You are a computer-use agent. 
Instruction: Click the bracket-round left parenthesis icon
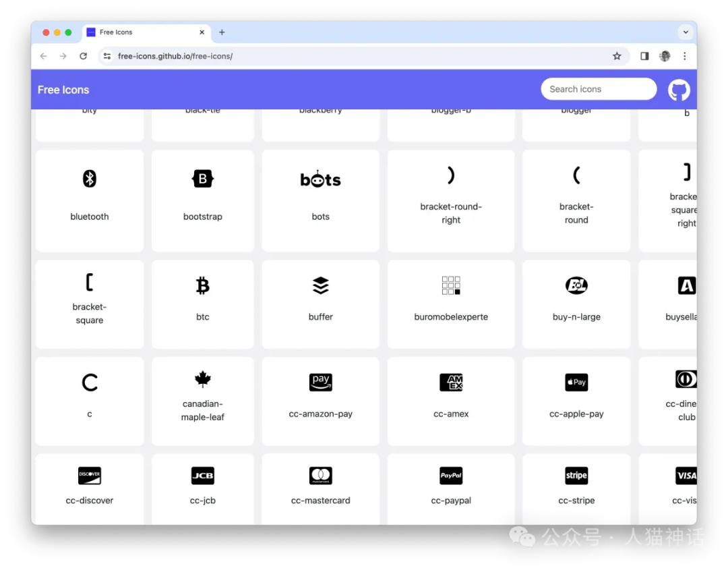(576, 175)
